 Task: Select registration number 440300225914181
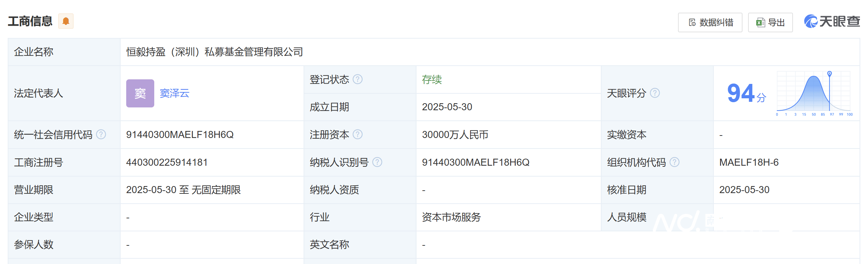(x=167, y=162)
